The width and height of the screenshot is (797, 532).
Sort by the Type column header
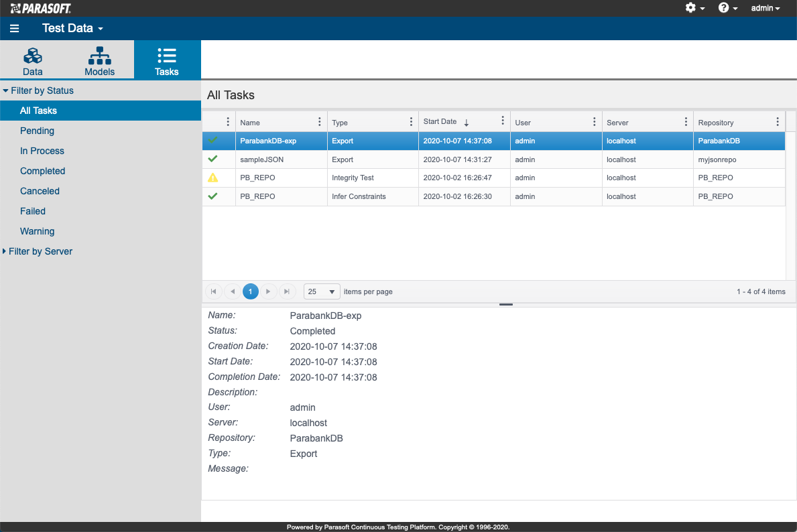[x=340, y=123]
